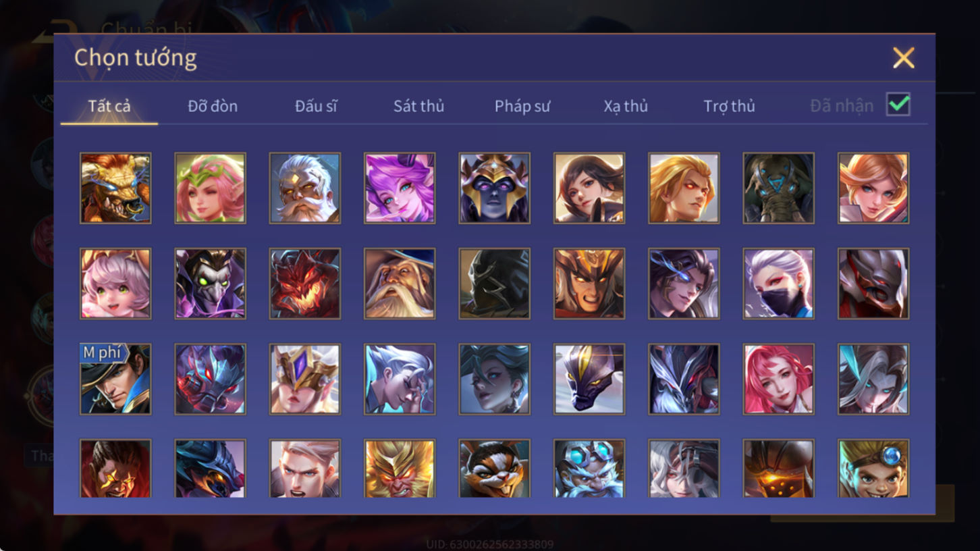Choose the red lava demon hero
Image resolution: width=980 pixels, height=551 pixels.
[305, 284]
